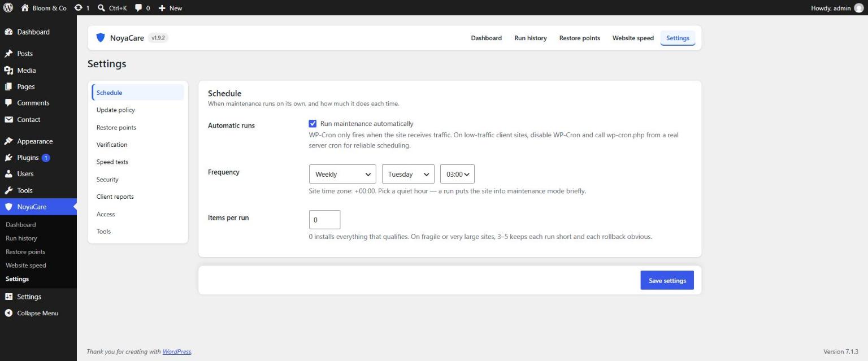Click the Plugins plug icon
This screenshot has width=868, height=361.
pyautogui.click(x=8, y=158)
